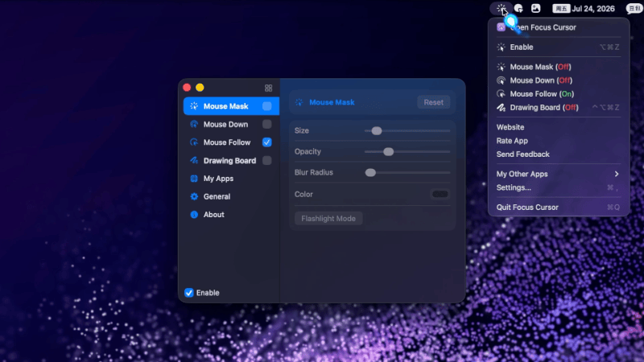The image size is (644, 362).
Task: Toggle the Drawing Board checkbox in sidebar
Action: pyautogui.click(x=267, y=160)
